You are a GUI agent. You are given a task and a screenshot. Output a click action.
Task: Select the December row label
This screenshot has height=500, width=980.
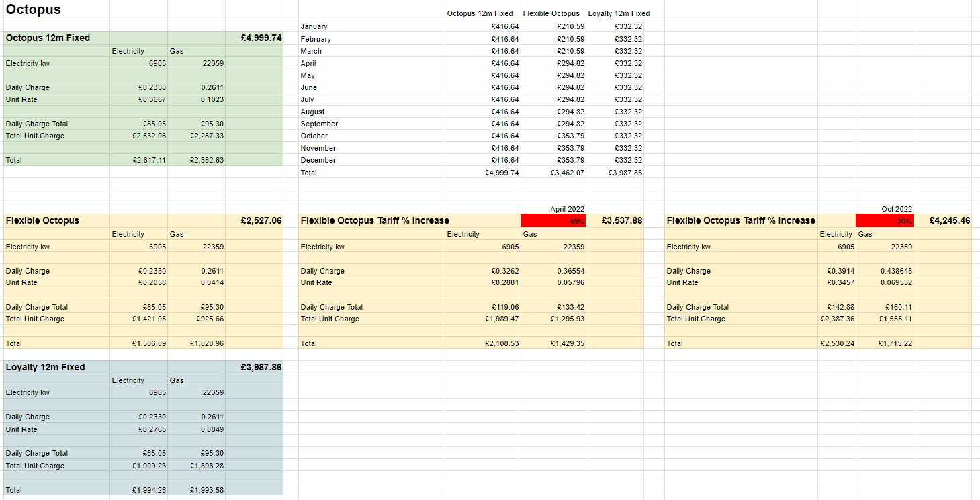point(318,160)
